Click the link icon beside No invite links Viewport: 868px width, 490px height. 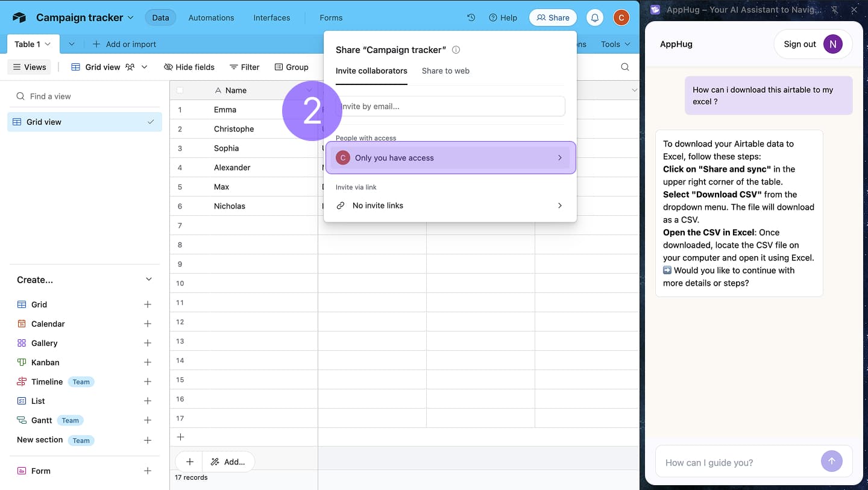tap(341, 206)
